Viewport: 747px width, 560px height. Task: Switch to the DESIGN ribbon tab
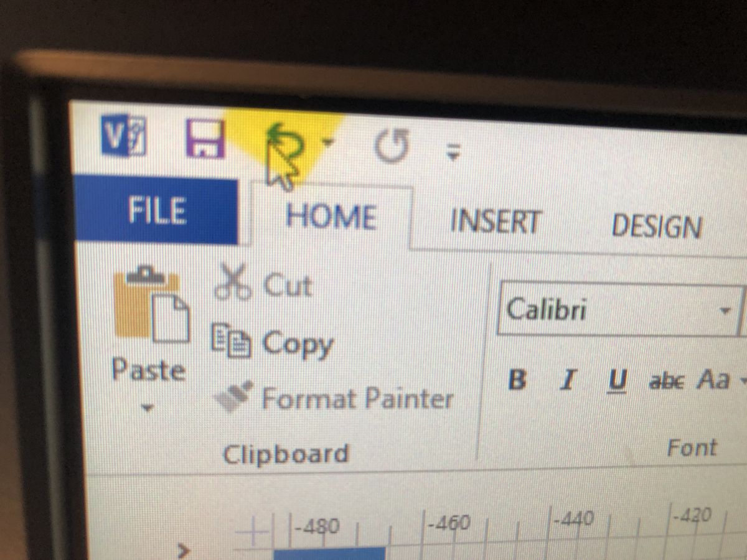coord(657,226)
